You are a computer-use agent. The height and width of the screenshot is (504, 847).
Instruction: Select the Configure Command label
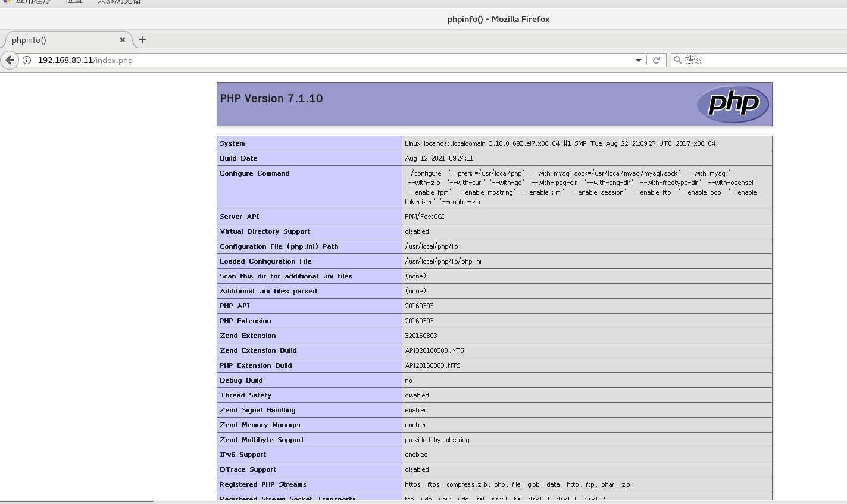pos(255,173)
